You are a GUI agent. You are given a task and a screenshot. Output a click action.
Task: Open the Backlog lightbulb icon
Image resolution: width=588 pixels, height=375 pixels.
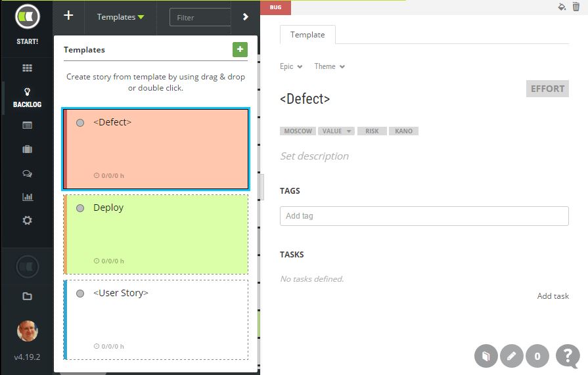(28, 91)
